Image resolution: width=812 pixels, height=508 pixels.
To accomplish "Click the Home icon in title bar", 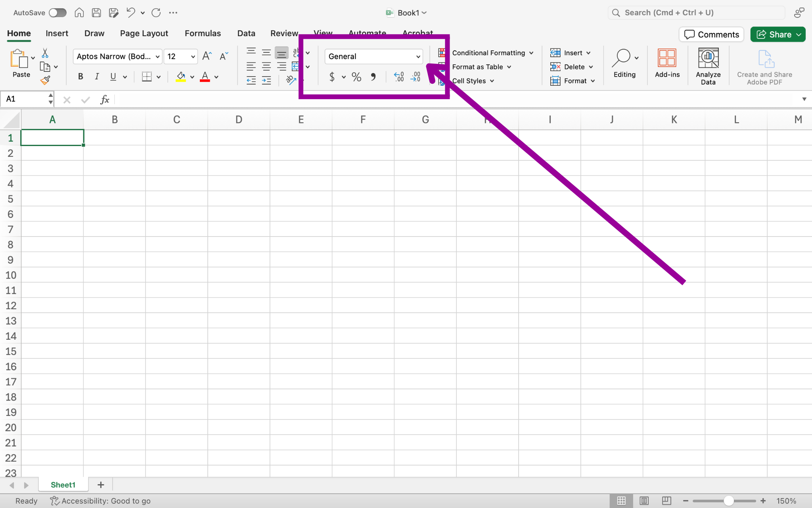I will [x=79, y=13].
